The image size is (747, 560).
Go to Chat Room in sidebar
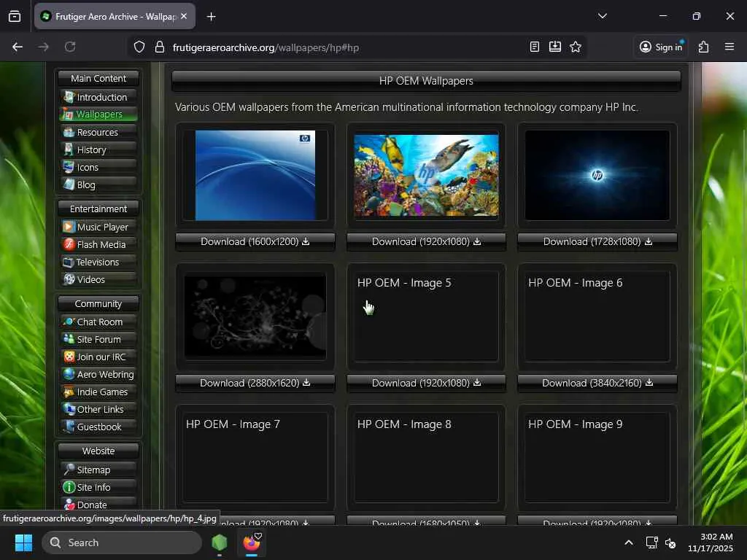pos(98,322)
